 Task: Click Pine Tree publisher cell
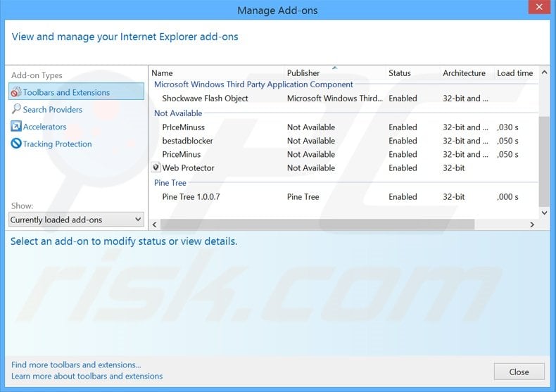pyautogui.click(x=303, y=197)
